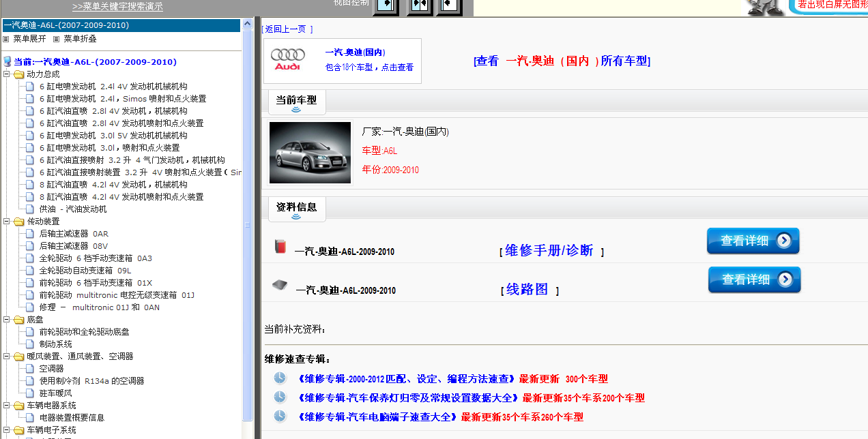Click 菜单折叠 to collapse all menus

click(x=80, y=39)
